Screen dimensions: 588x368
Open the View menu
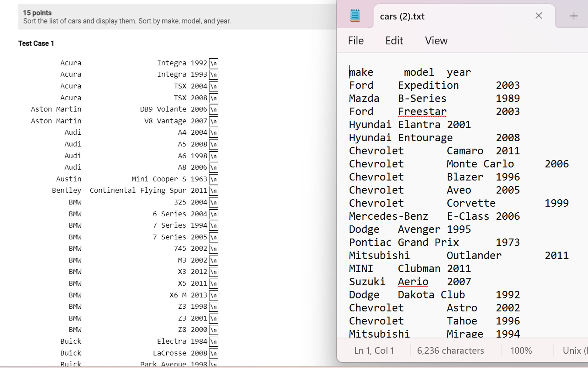coord(436,40)
